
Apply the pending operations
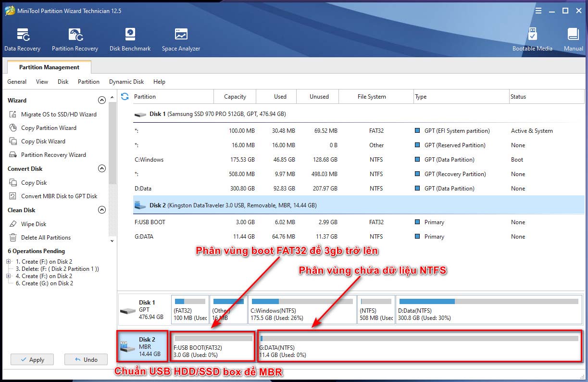[x=32, y=359]
